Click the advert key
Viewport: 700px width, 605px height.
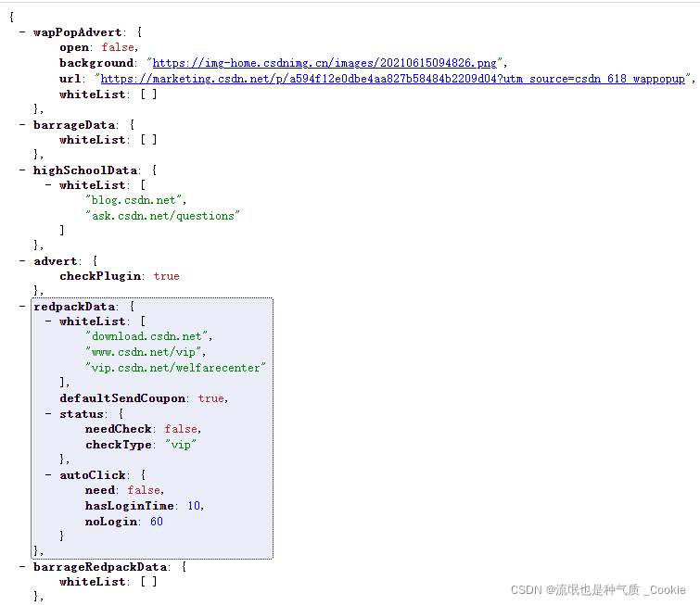pos(55,261)
